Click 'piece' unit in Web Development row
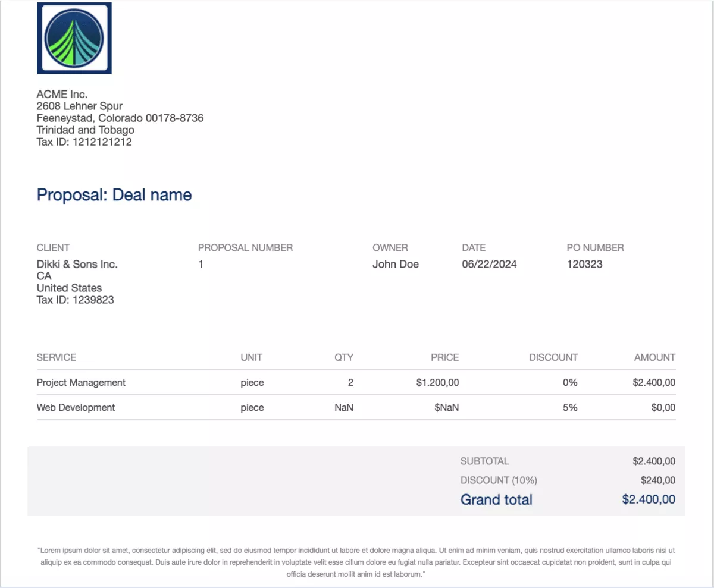This screenshot has width=714, height=588. pos(252,407)
